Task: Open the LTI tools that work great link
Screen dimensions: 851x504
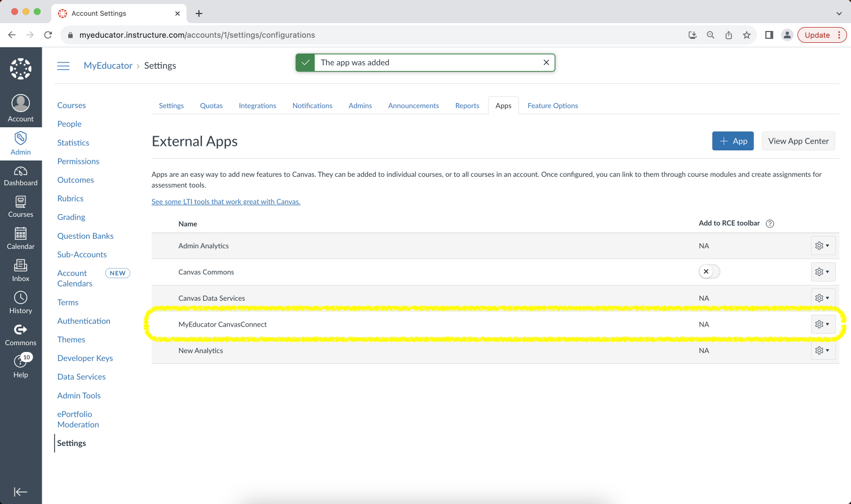Action: point(226,202)
